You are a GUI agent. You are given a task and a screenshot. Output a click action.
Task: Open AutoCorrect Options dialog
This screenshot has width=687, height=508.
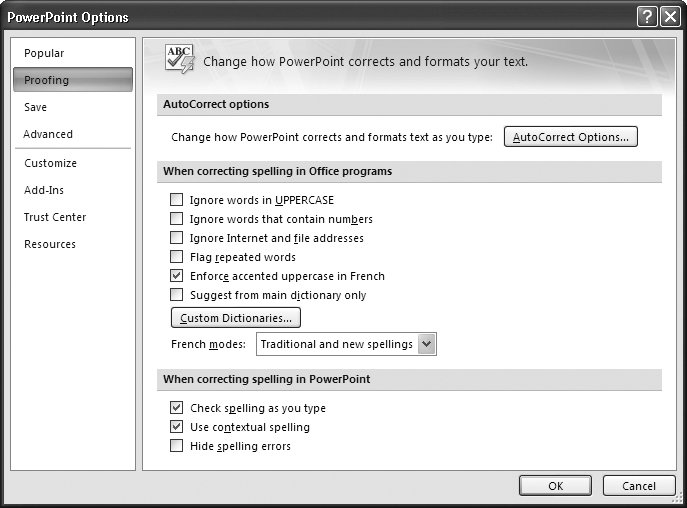coord(570,137)
